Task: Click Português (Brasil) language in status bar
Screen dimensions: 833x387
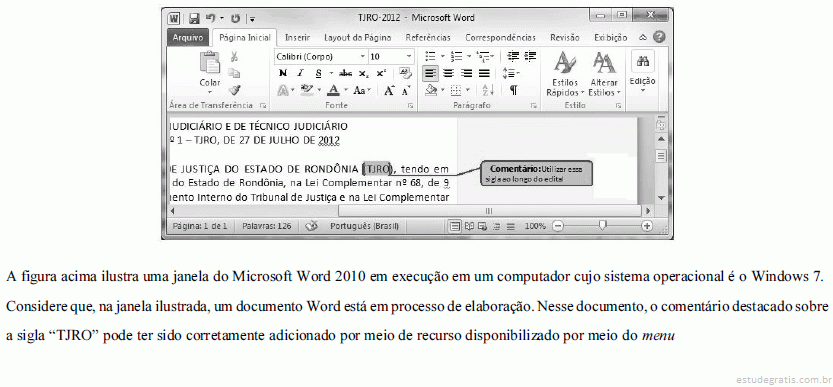Action: point(364,226)
